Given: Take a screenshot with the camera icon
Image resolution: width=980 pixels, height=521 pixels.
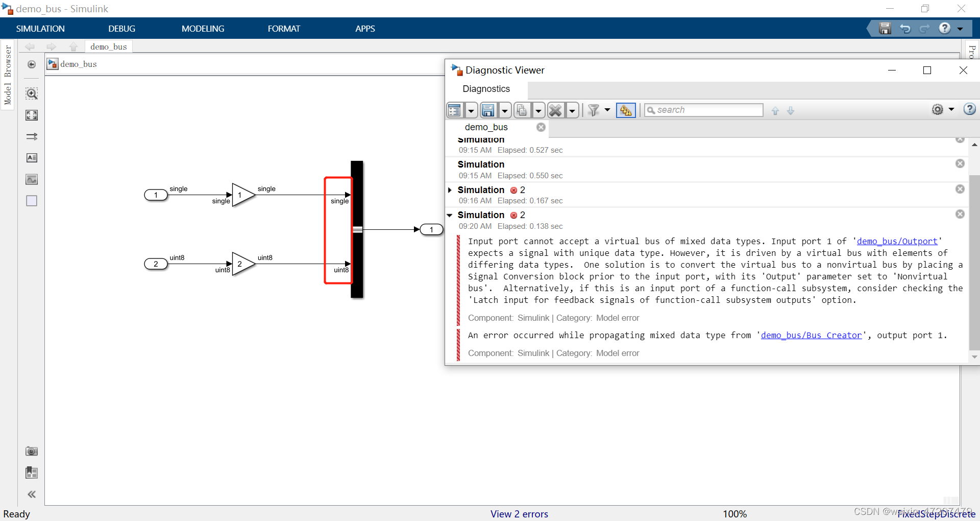Looking at the screenshot, I should pos(32,452).
